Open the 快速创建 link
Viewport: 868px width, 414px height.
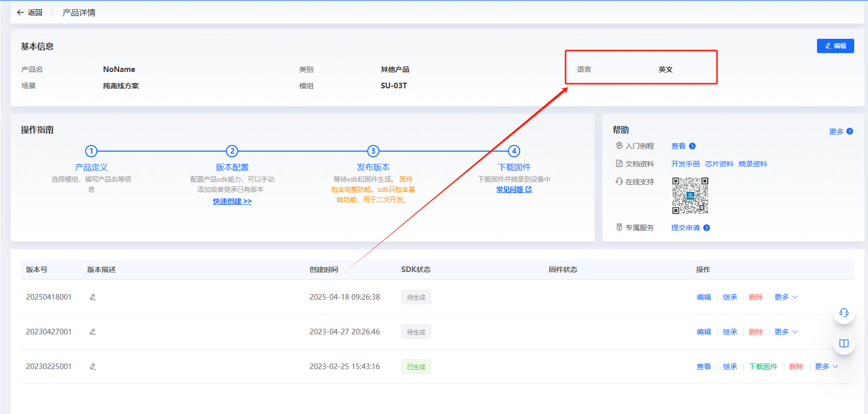click(232, 201)
